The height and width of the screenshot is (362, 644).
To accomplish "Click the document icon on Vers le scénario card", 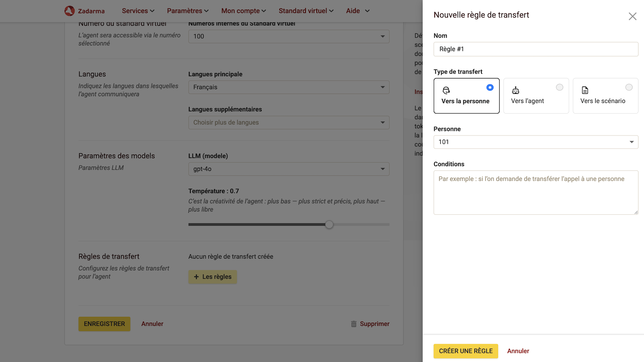I will pyautogui.click(x=585, y=90).
